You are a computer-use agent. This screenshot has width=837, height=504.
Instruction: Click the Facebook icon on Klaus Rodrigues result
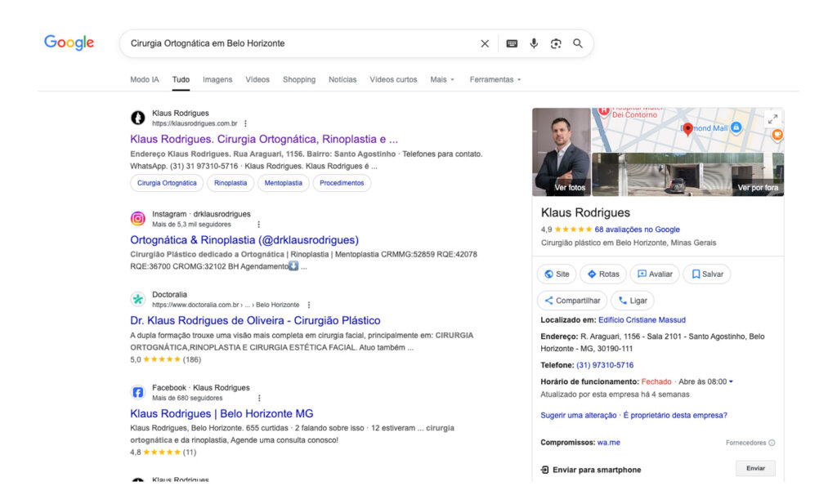click(137, 392)
